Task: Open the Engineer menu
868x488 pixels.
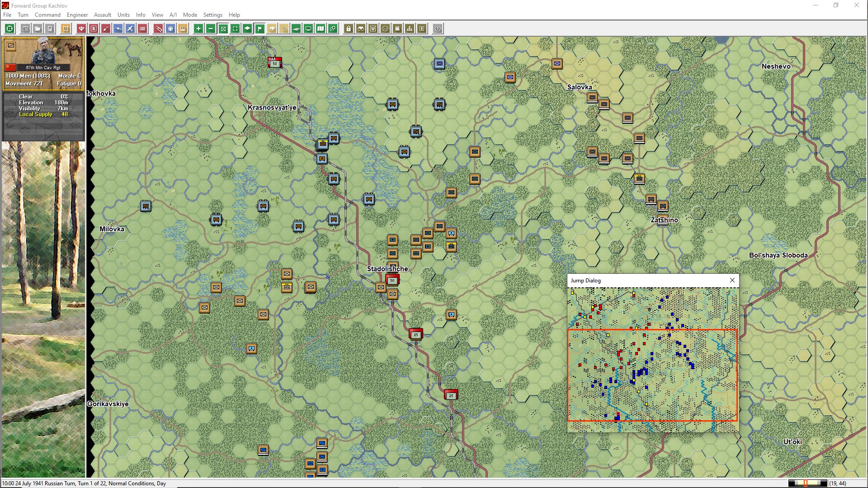Action: pyautogui.click(x=77, y=15)
